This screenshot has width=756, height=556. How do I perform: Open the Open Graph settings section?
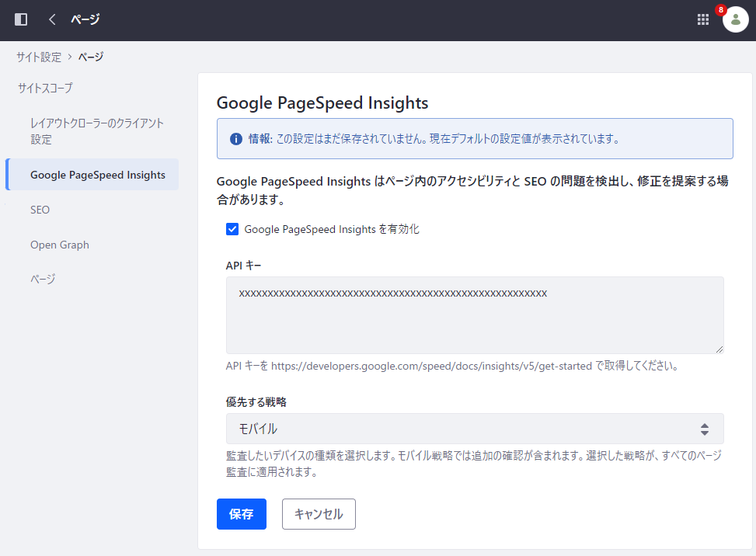(60, 245)
